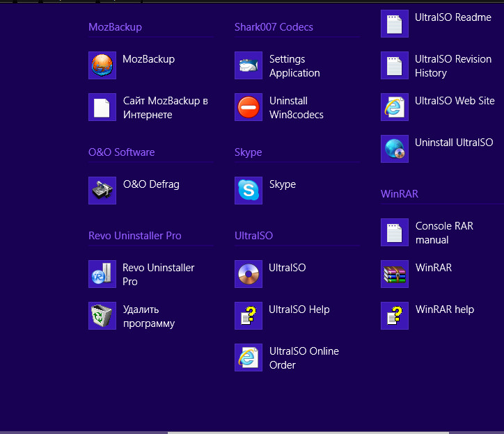This screenshot has width=504, height=434.
Task: Click the horizontal scrollbar thumb at bottom
Action: click(x=308, y=433)
